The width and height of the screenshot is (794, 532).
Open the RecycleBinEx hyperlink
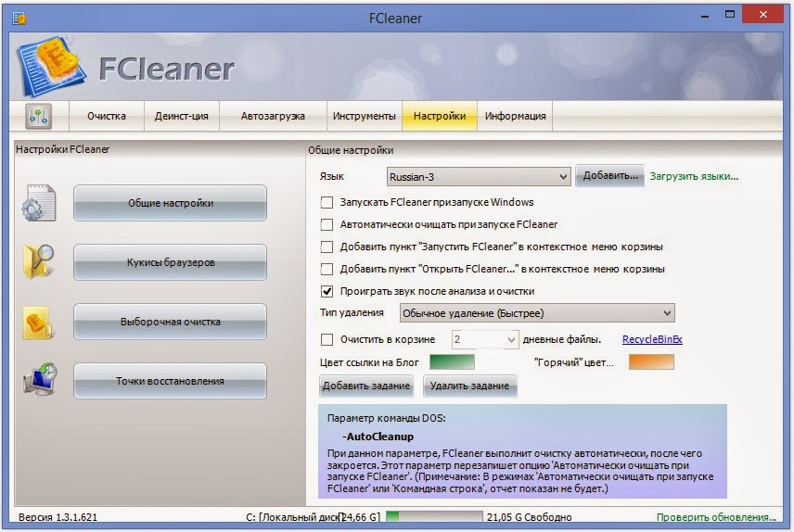pos(652,339)
